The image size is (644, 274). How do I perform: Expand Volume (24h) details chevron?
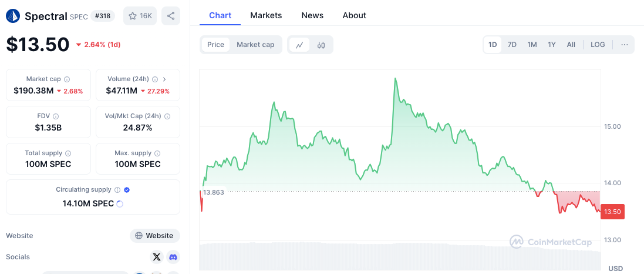click(x=164, y=79)
